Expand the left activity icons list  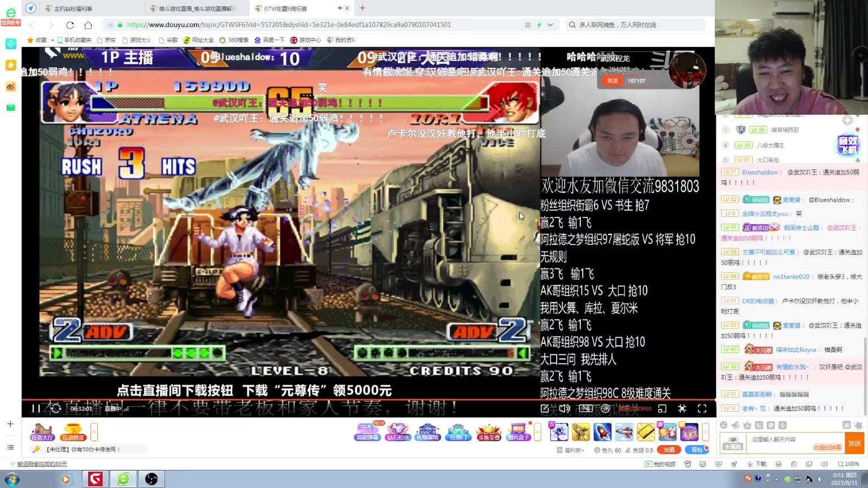click(x=94, y=432)
